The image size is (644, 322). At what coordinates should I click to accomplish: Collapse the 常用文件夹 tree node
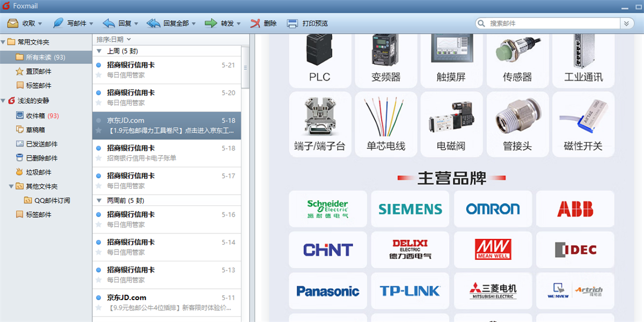point(3,42)
